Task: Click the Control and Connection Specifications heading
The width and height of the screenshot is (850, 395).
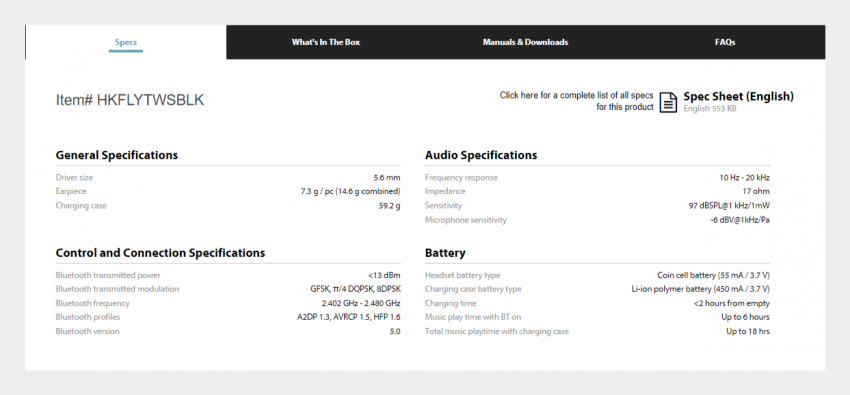Action: [x=160, y=253]
